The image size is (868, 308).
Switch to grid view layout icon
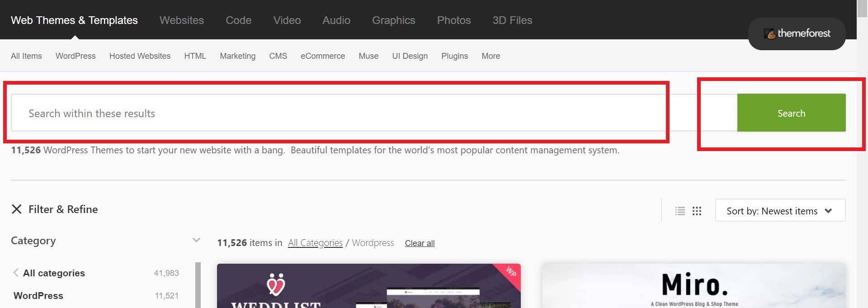point(697,211)
